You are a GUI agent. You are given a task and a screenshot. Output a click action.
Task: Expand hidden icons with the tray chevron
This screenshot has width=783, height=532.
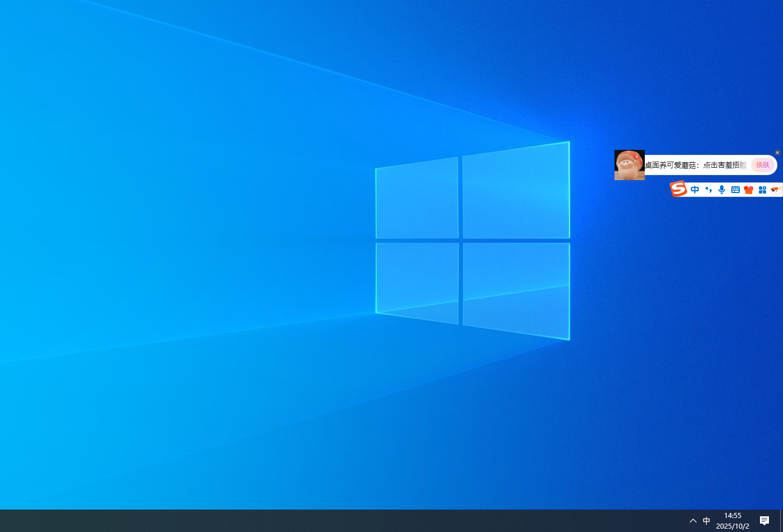point(693,520)
